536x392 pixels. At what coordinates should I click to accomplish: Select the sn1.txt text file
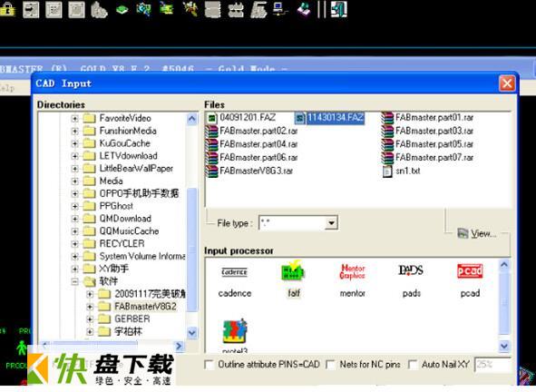pyautogui.click(x=402, y=171)
